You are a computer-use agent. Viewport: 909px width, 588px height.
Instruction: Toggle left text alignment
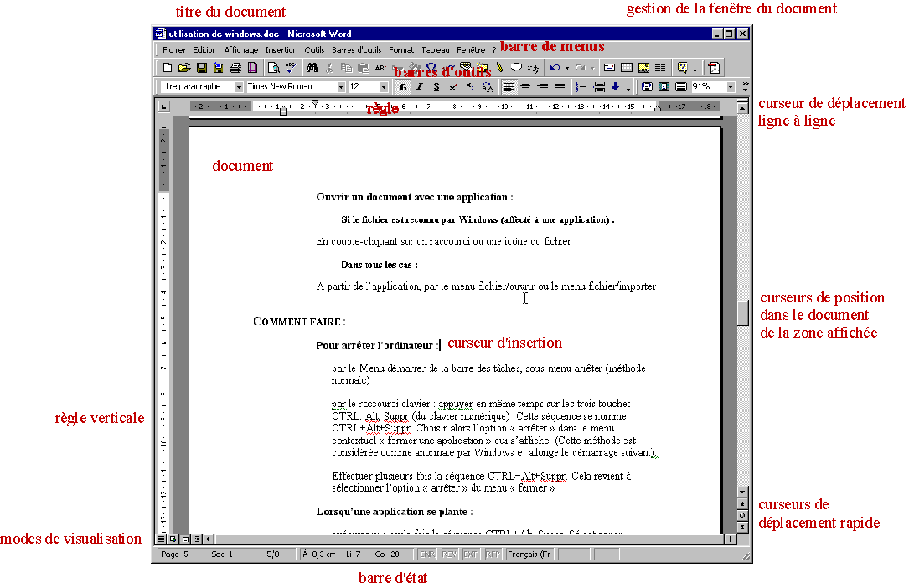[x=509, y=87]
